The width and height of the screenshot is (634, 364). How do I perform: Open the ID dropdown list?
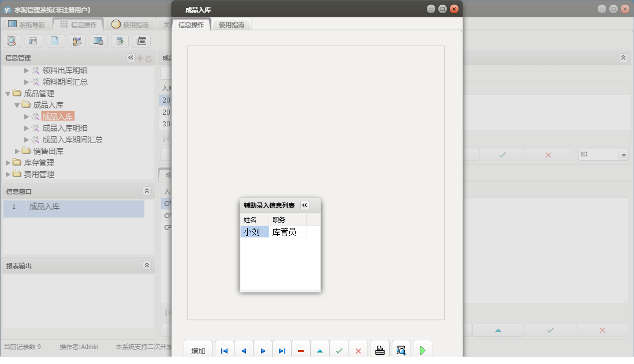(624, 155)
